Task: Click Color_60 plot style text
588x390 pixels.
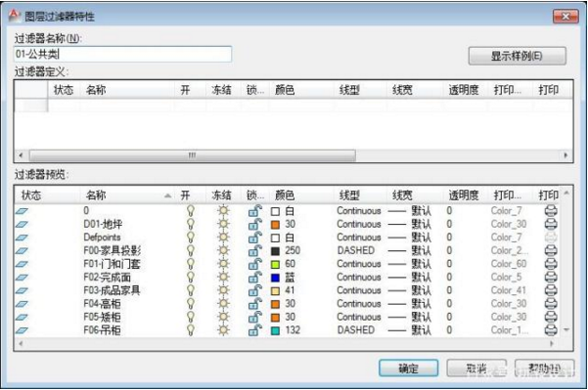Action: pyautogui.click(x=509, y=264)
